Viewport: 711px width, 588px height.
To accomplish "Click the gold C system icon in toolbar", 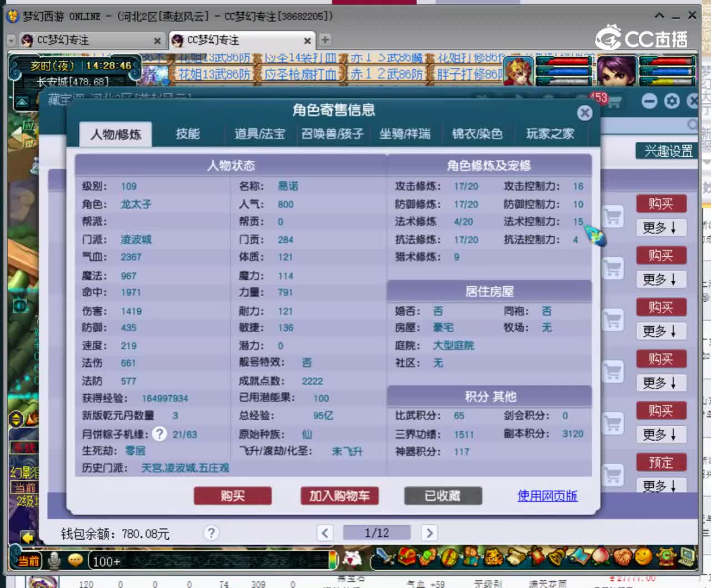I will (x=665, y=556).
